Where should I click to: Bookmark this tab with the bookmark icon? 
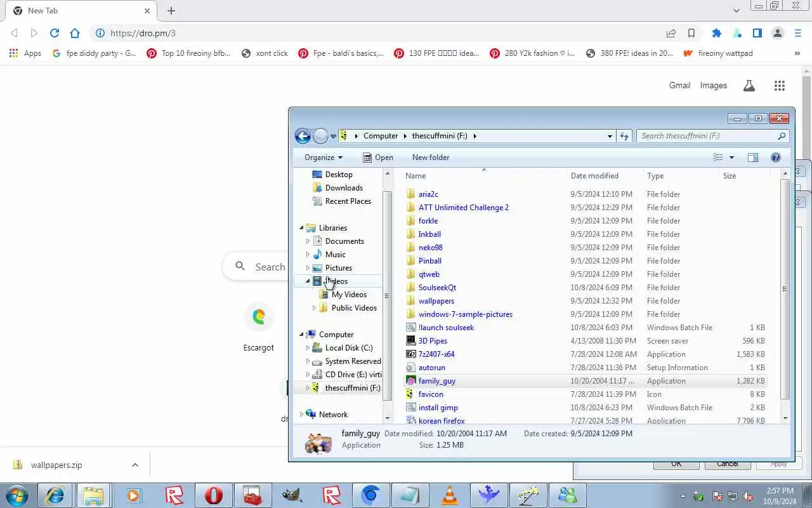point(691,33)
